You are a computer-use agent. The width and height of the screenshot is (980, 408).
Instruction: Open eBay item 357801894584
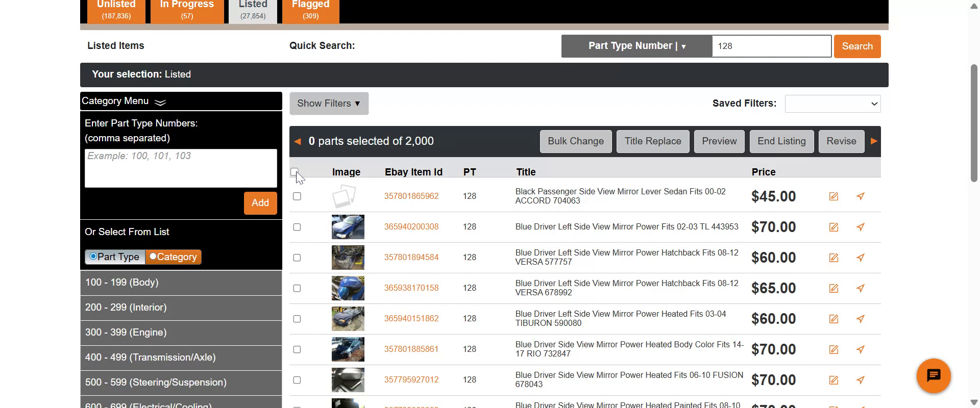point(411,258)
